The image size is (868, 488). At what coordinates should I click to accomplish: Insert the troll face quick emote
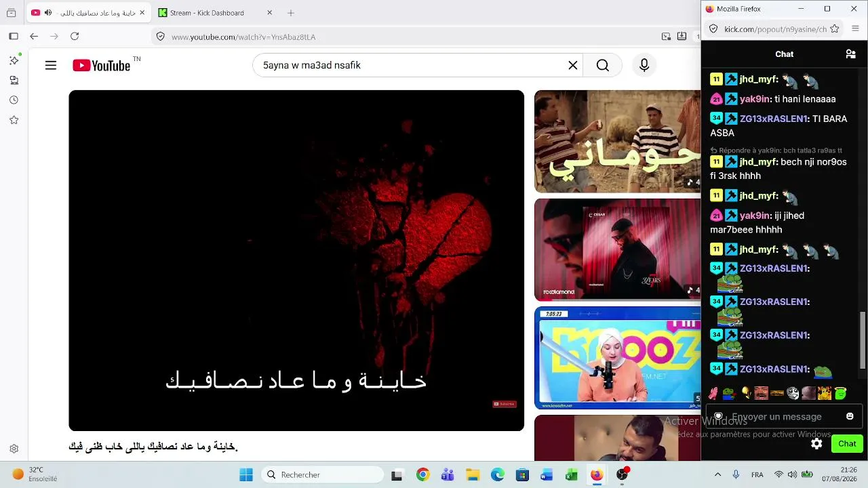[793, 393]
